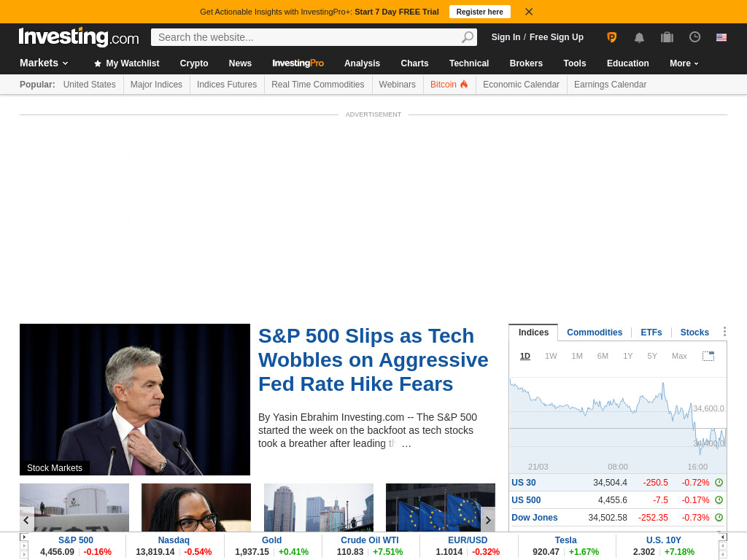
Task: Open Charts in the navigation bar
Action: point(414,63)
